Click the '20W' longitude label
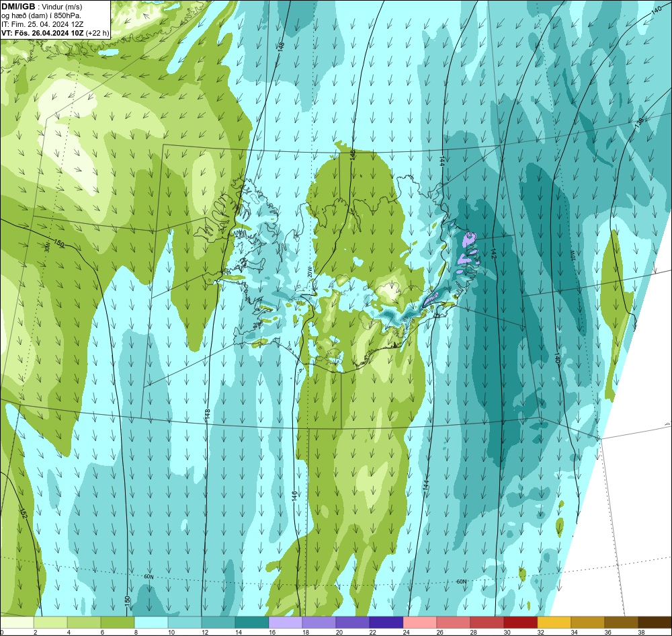This screenshot has width=672, height=636. click(309, 272)
